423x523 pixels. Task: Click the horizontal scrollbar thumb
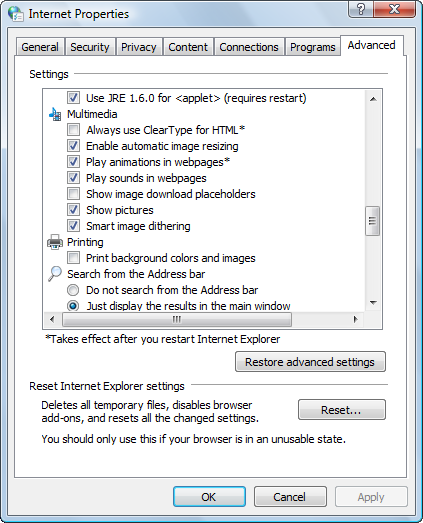coord(177,320)
